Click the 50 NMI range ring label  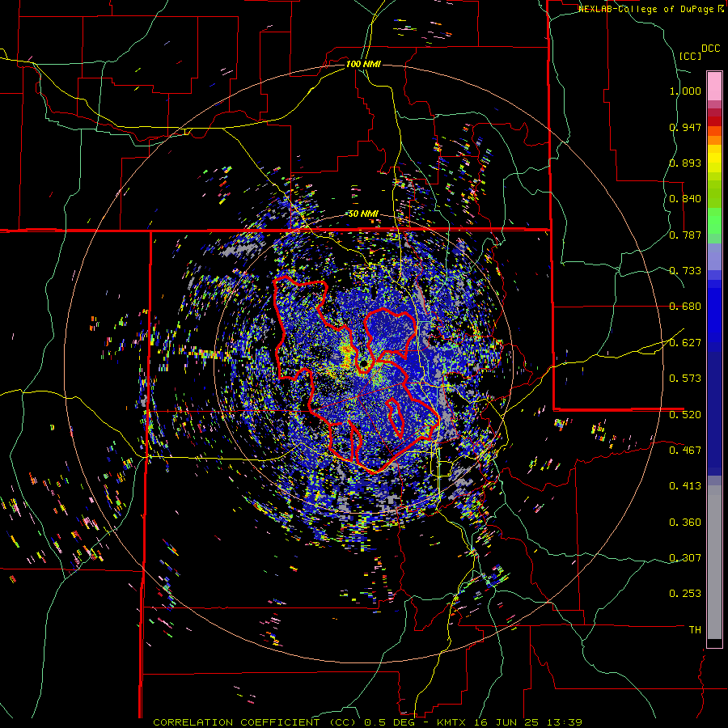(363, 214)
